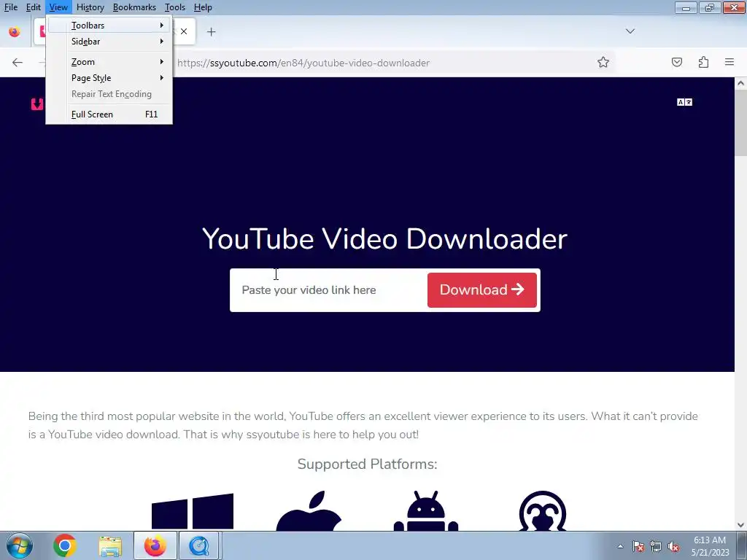Click the muted volume tray icon
This screenshot has width=747, height=560.
[x=673, y=546]
